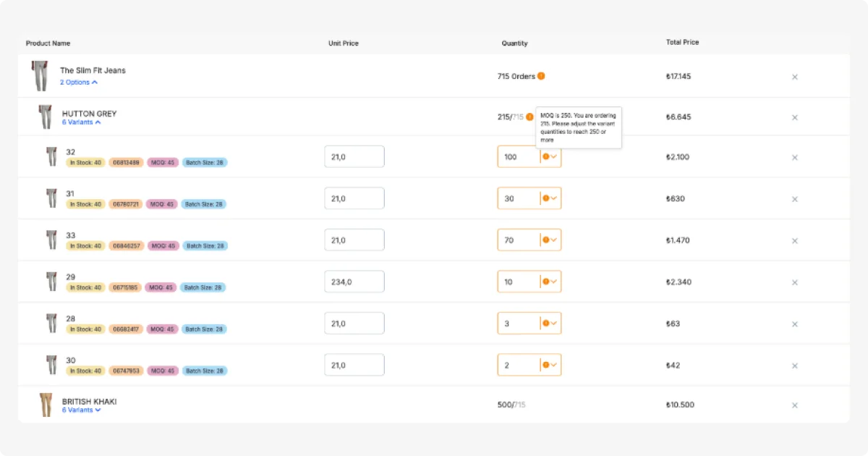The image size is (868, 456).
Task: Click the 500/715 quantity for BRITISH KHAKI
Action: click(x=511, y=405)
